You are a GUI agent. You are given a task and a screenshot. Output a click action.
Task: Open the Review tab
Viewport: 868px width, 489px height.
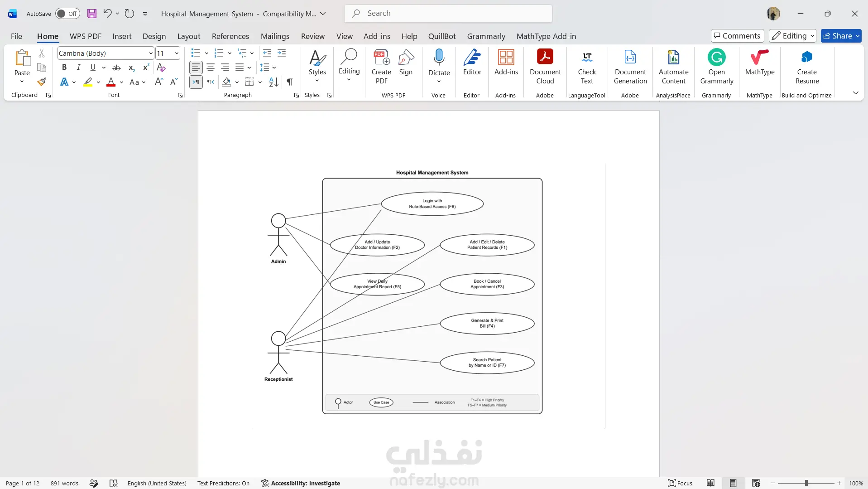pos(312,36)
